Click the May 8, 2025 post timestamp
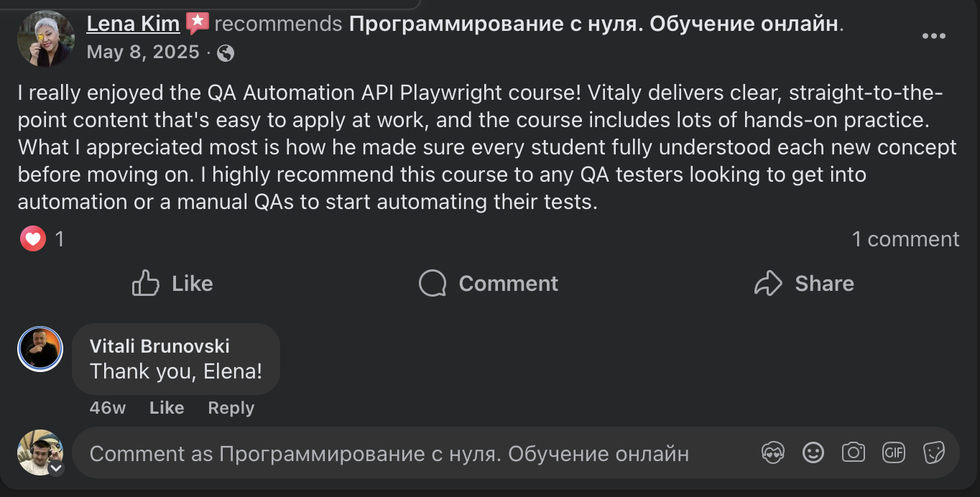Viewport: 980px width, 497px height. (x=142, y=52)
